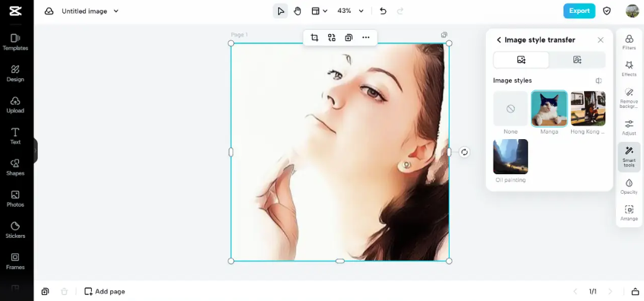Click the Image styles heading
Screen dimensions: 644x301
click(513, 81)
